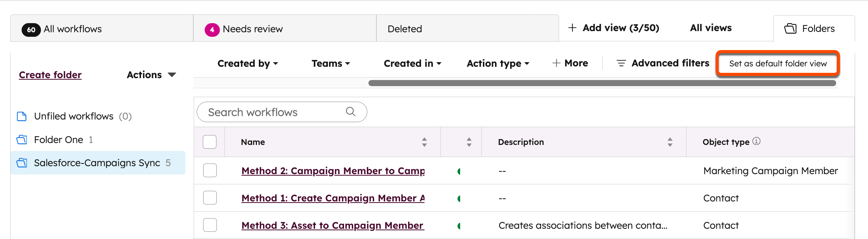Click the Marketing Campaign Member cell
This screenshot has width=868, height=239.
(x=771, y=171)
